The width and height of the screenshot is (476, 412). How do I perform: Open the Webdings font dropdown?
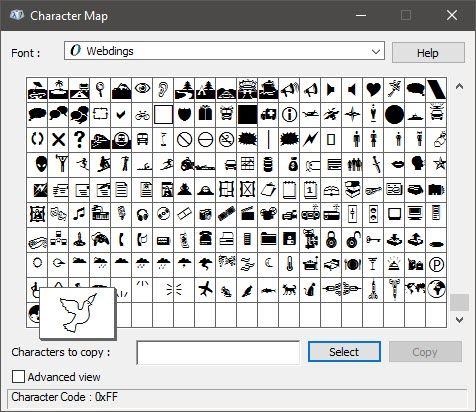(224, 51)
